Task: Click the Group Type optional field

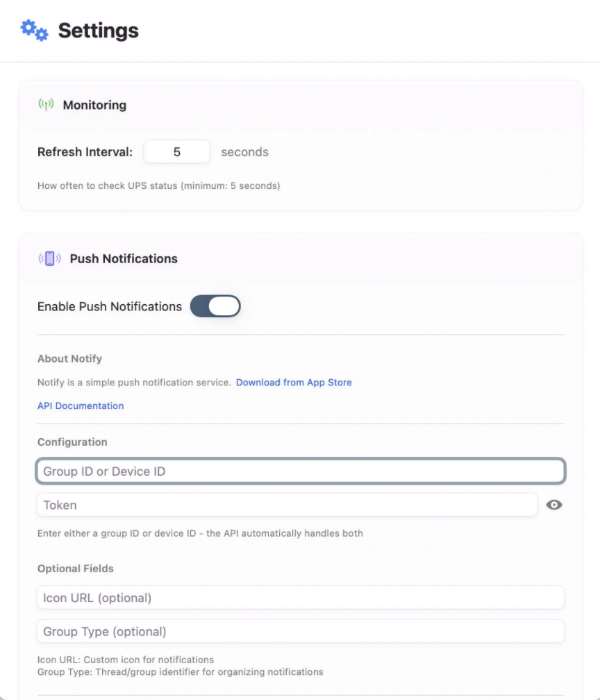Action: point(300,631)
